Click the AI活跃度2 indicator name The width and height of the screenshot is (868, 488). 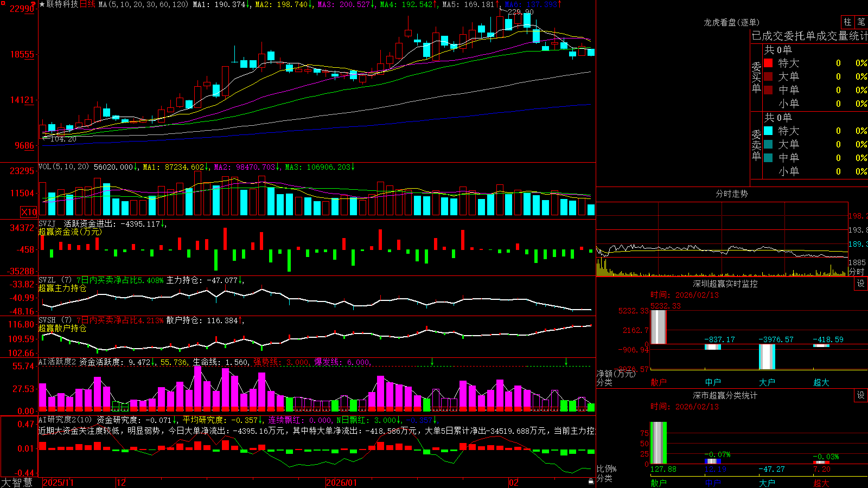click(x=58, y=362)
